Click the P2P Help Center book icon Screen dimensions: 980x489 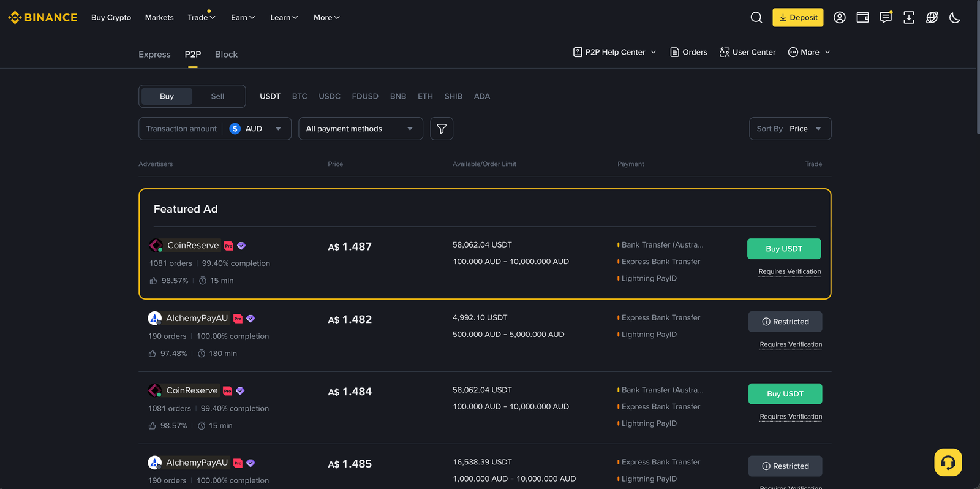click(x=578, y=52)
